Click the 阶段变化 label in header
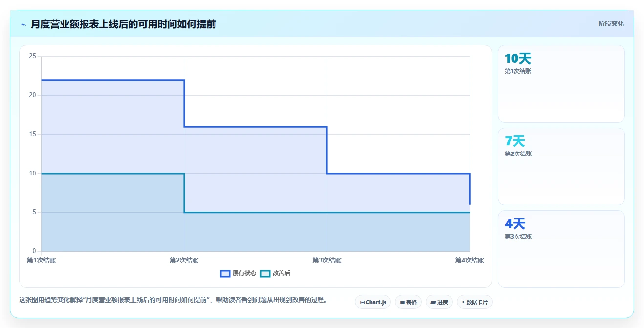This screenshot has width=644, height=328. [x=611, y=23]
